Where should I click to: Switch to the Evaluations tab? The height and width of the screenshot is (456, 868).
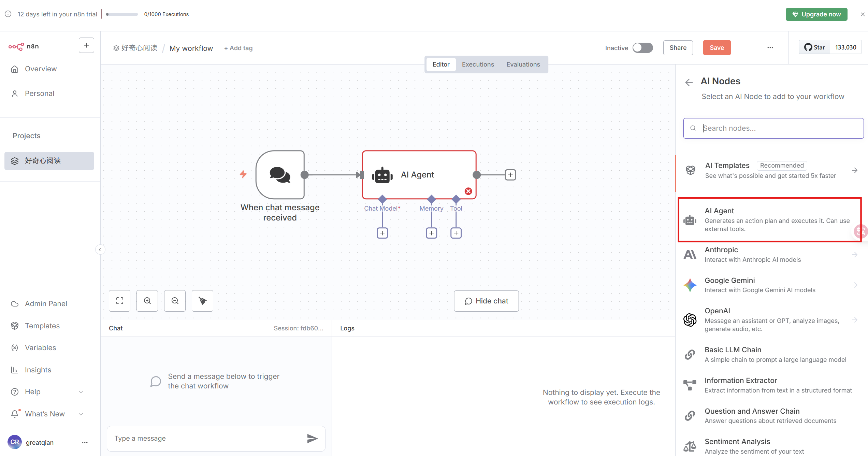(523, 65)
